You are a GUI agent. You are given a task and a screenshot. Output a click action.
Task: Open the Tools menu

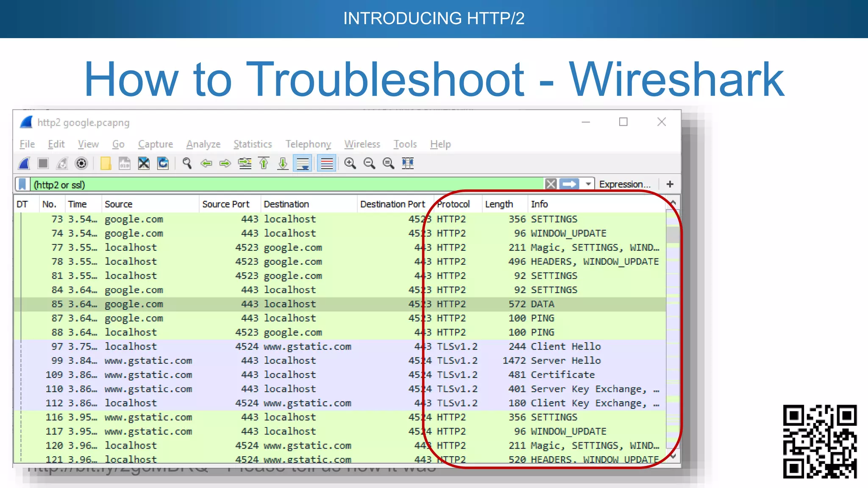tap(405, 144)
